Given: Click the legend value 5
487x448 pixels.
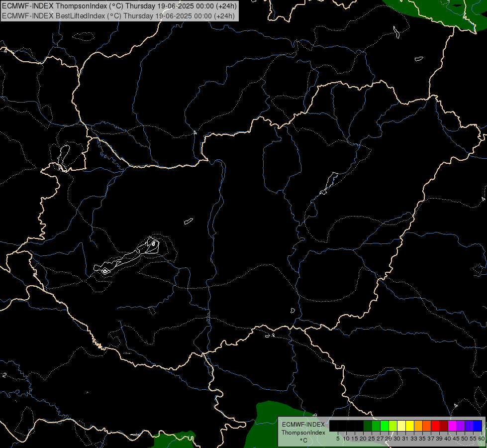Looking at the screenshot, I should pyautogui.click(x=338, y=439).
